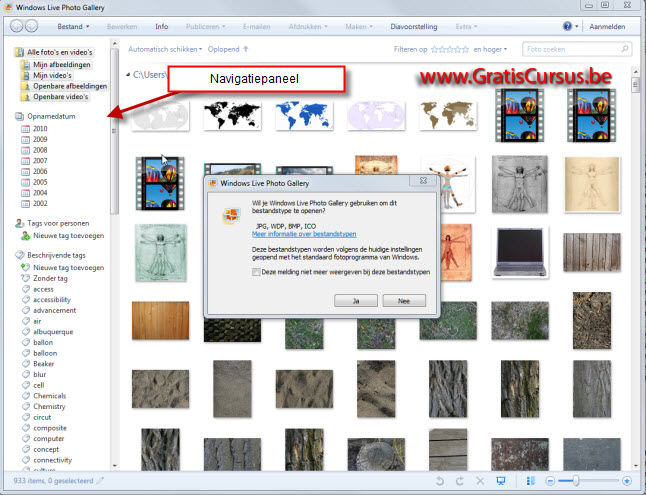Select the black world map thumbnail
Viewport: 646px width, 495px height.
232,116
